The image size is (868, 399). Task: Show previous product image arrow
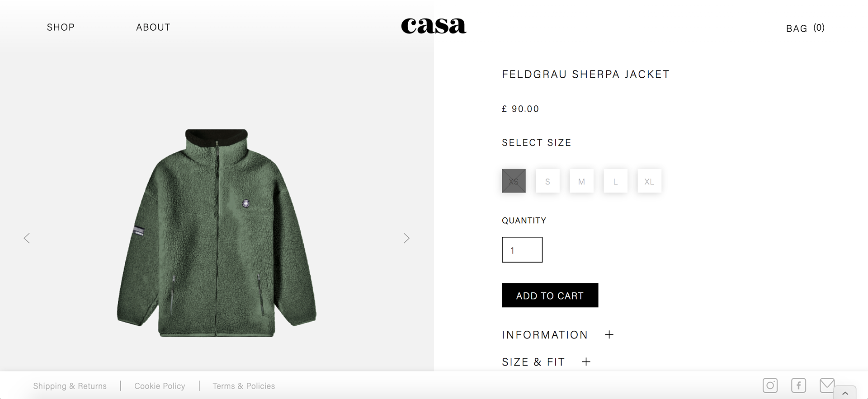27,238
